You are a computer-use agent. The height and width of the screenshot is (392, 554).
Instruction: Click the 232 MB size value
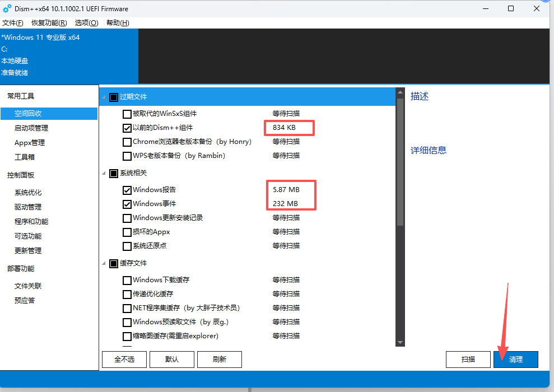pyautogui.click(x=285, y=204)
